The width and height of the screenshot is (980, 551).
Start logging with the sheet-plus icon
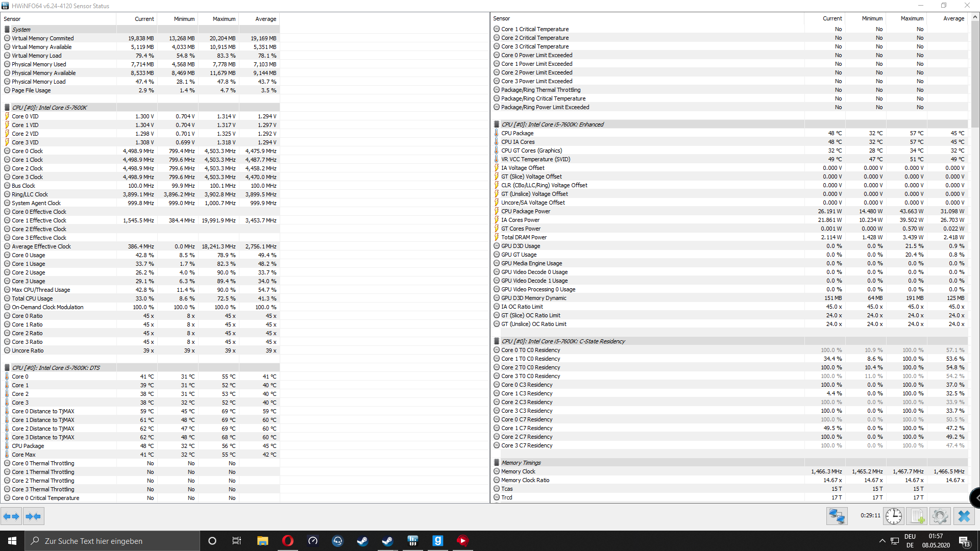click(x=917, y=516)
